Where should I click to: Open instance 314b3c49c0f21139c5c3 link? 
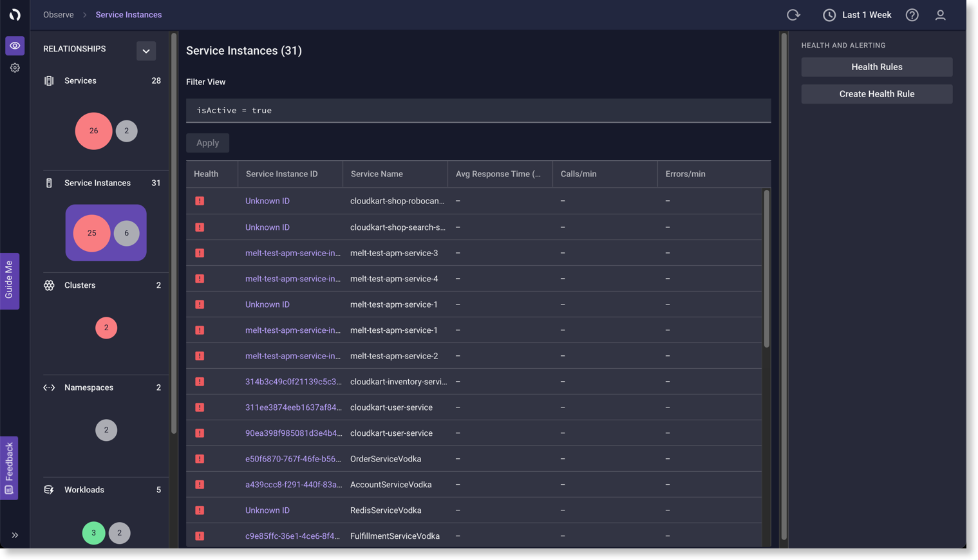pos(294,382)
